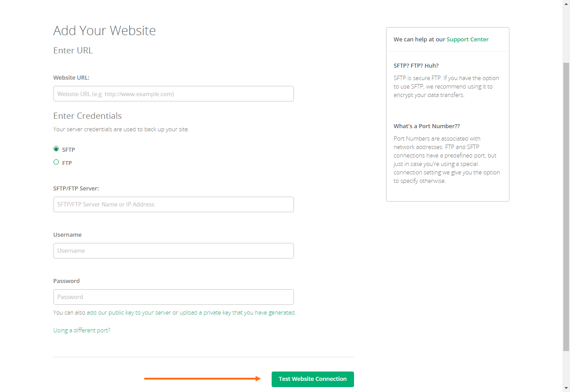Open 'add our public key to your server' link
570x392 pixels.
[129, 313]
